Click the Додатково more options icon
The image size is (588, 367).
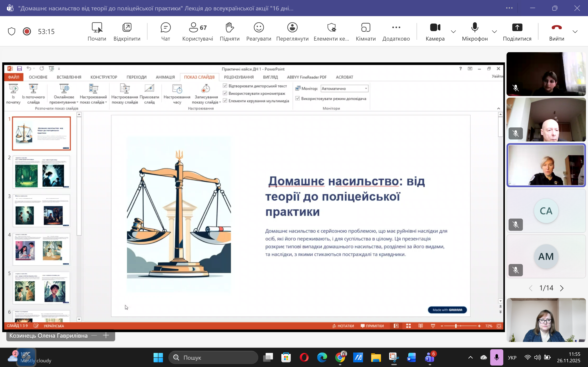pyautogui.click(x=396, y=28)
